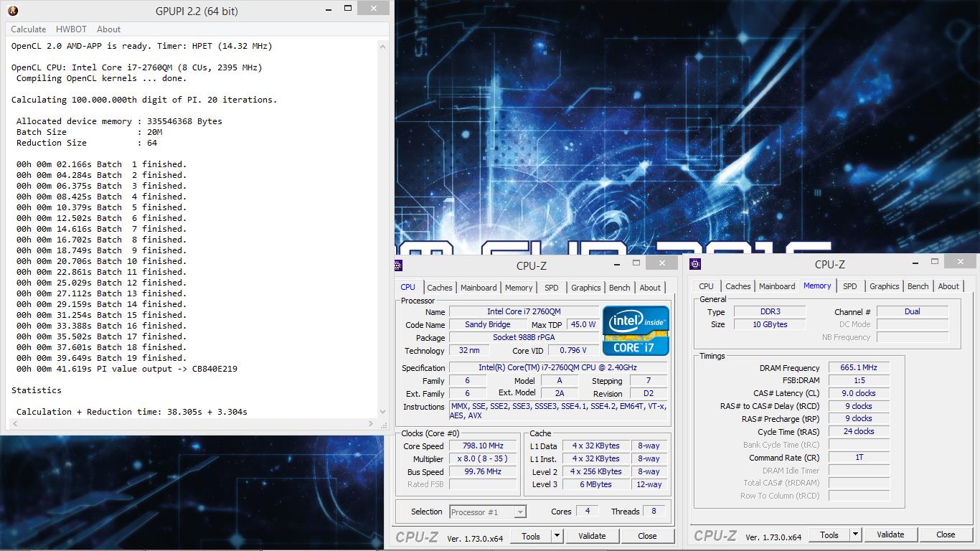Screen dimensions: 980x551
Task: Open the Calculate menu in GPUPI
Action: pyautogui.click(x=29, y=29)
